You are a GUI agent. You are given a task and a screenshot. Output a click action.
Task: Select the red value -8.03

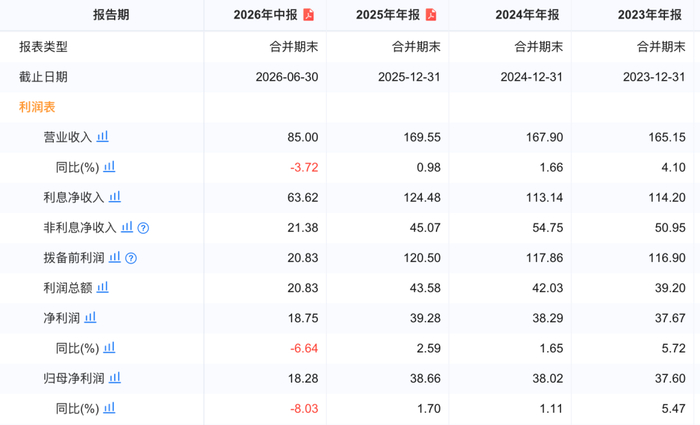(x=304, y=408)
